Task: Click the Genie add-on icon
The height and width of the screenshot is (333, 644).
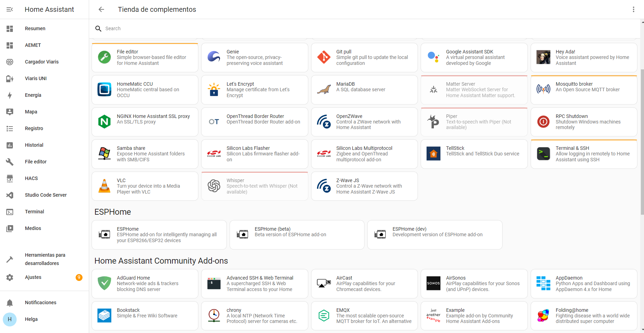Action: [214, 57]
